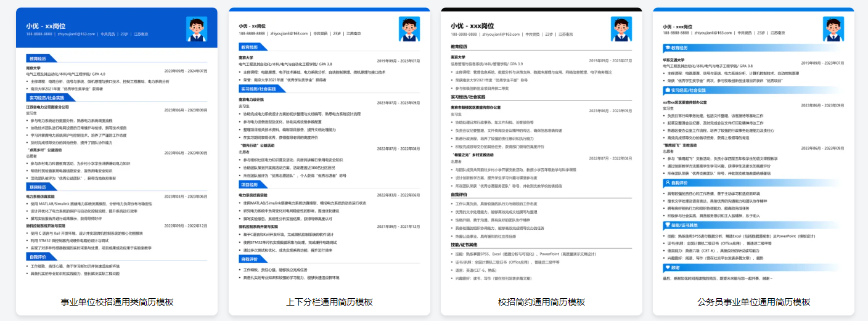Click the 自我评价 icon in the 公务员 template

(x=667, y=182)
